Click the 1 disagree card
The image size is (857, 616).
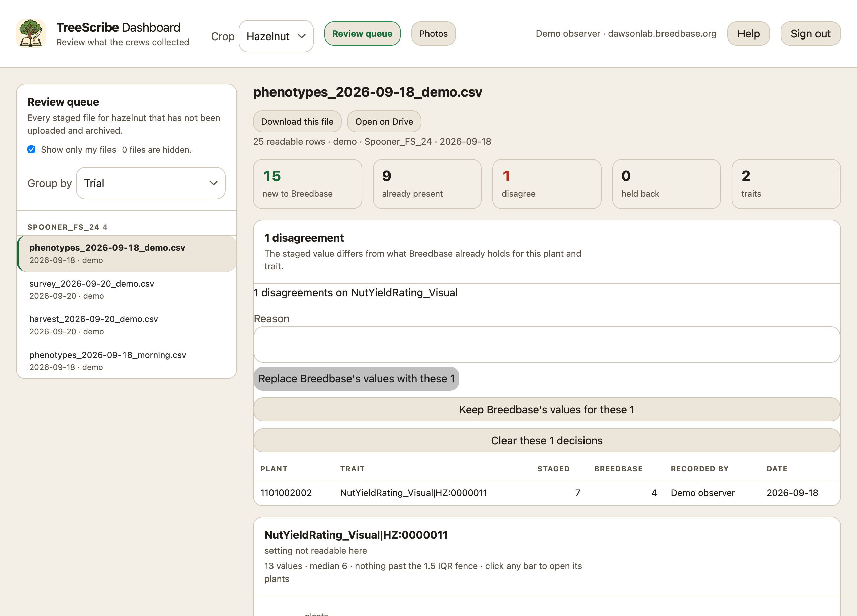[x=547, y=184]
